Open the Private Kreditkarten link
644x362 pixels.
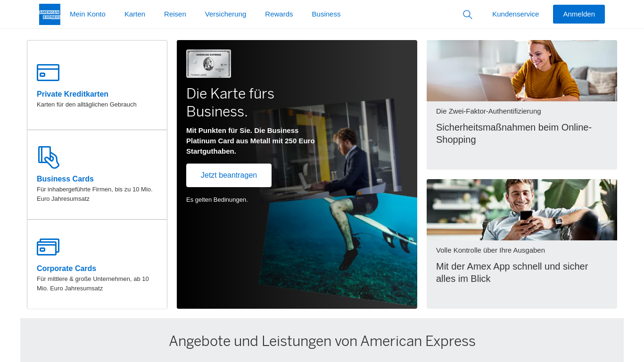click(x=73, y=94)
